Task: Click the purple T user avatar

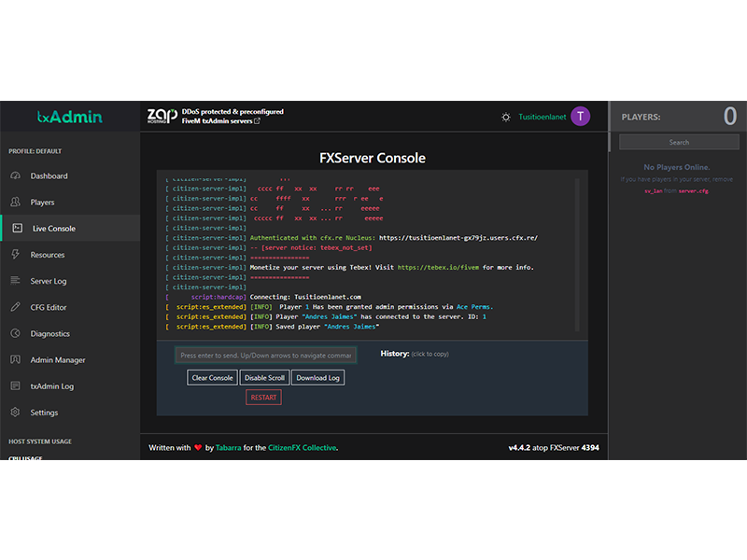Action: click(x=580, y=117)
